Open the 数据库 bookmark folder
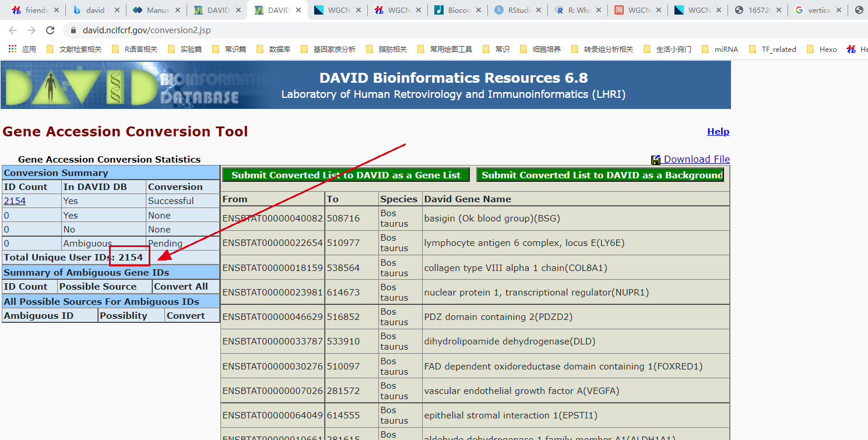 (273, 50)
